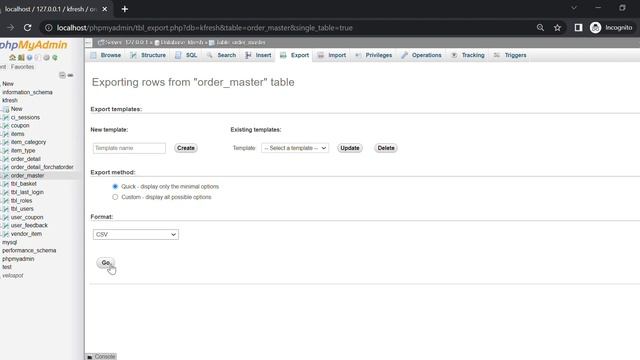Select Custom export method radio button

[115, 197]
